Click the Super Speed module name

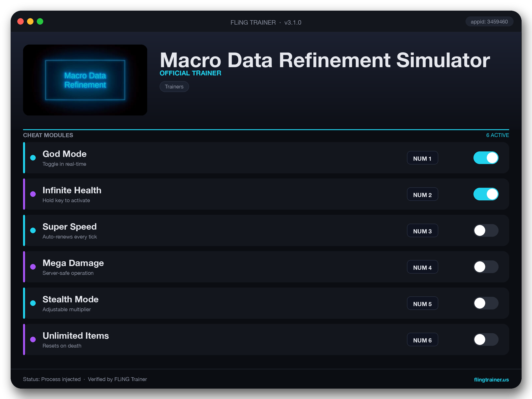(x=70, y=227)
